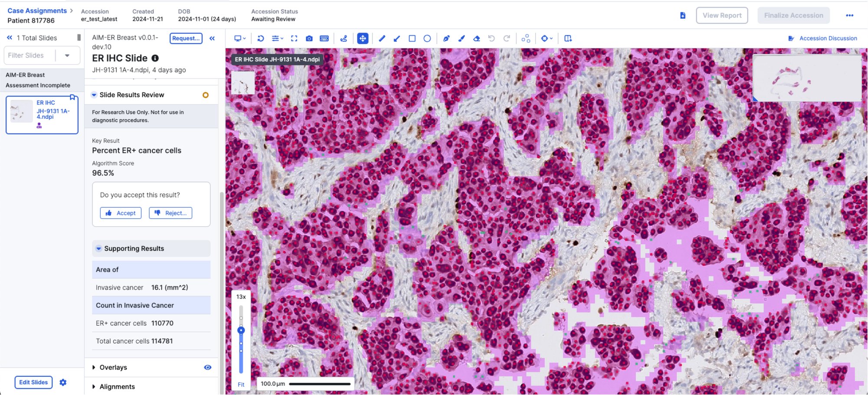This screenshot has height=395, width=868.
Task: Click the slide overview minimap
Action: click(x=807, y=78)
